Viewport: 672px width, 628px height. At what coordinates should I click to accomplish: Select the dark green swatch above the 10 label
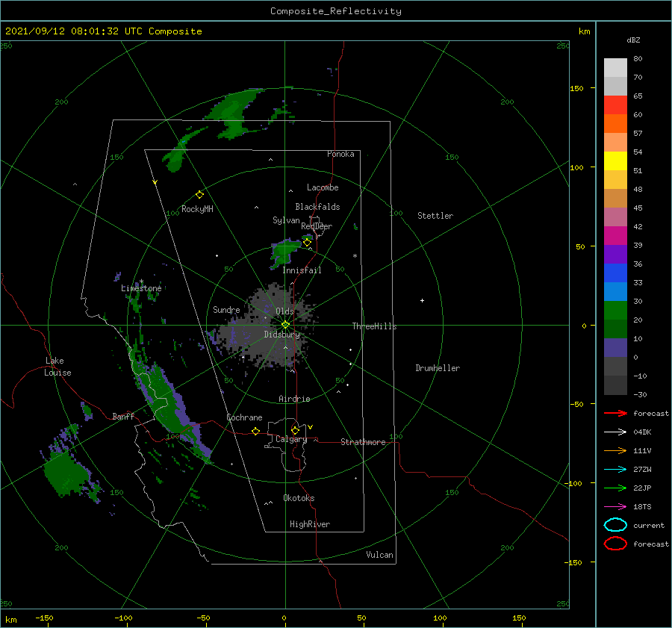pos(615,329)
